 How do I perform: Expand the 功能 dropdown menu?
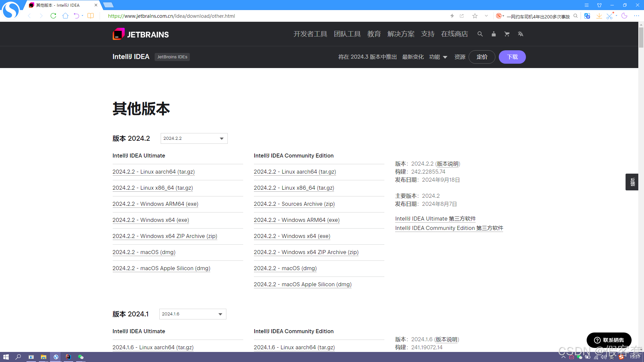pyautogui.click(x=438, y=57)
